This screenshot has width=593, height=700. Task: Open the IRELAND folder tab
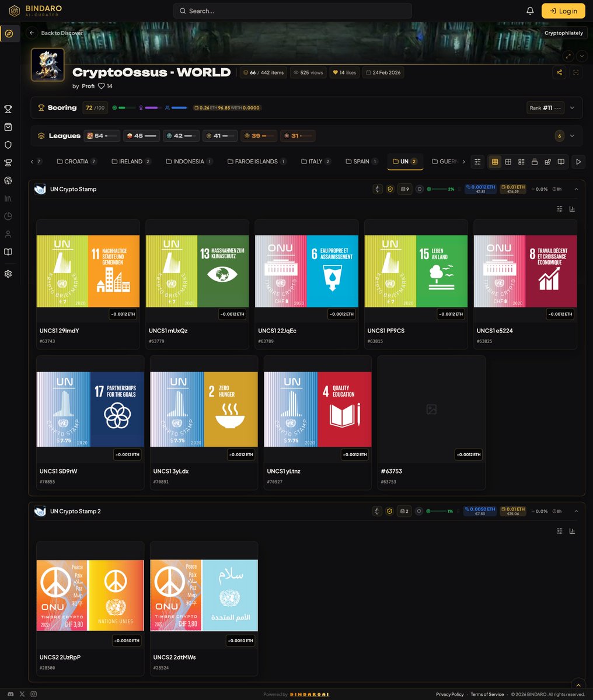point(131,162)
